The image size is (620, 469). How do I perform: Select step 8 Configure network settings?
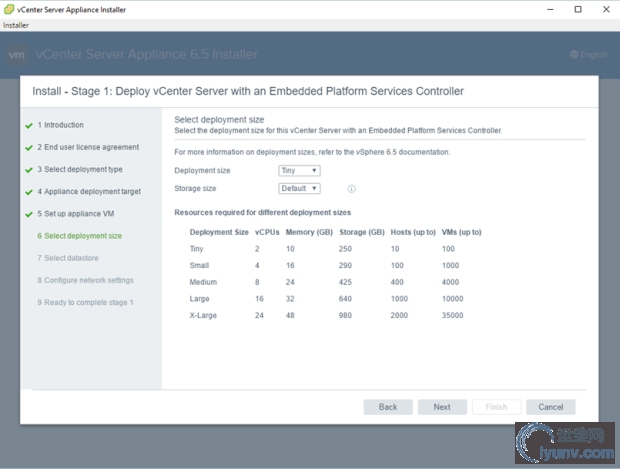coord(85,280)
